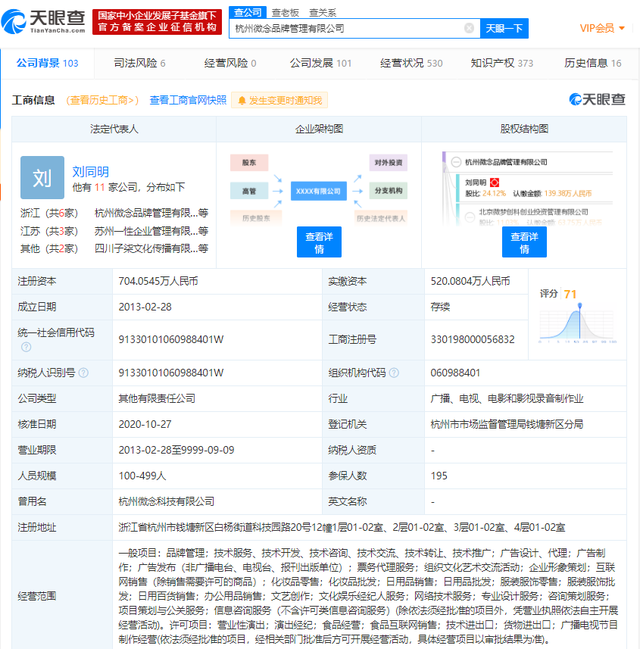The image size is (640, 649).
Task: Select the business term 2013-02-28至9999-09-09
Action: coord(176,450)
